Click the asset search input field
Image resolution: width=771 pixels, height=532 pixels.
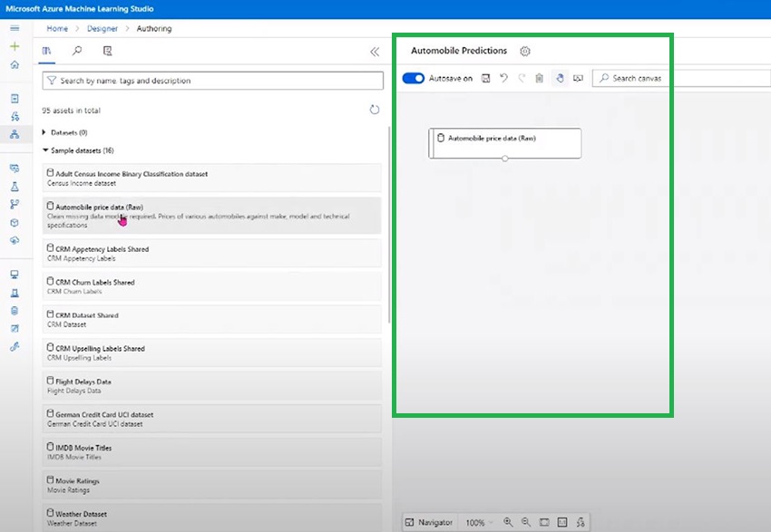click(213, 81)
